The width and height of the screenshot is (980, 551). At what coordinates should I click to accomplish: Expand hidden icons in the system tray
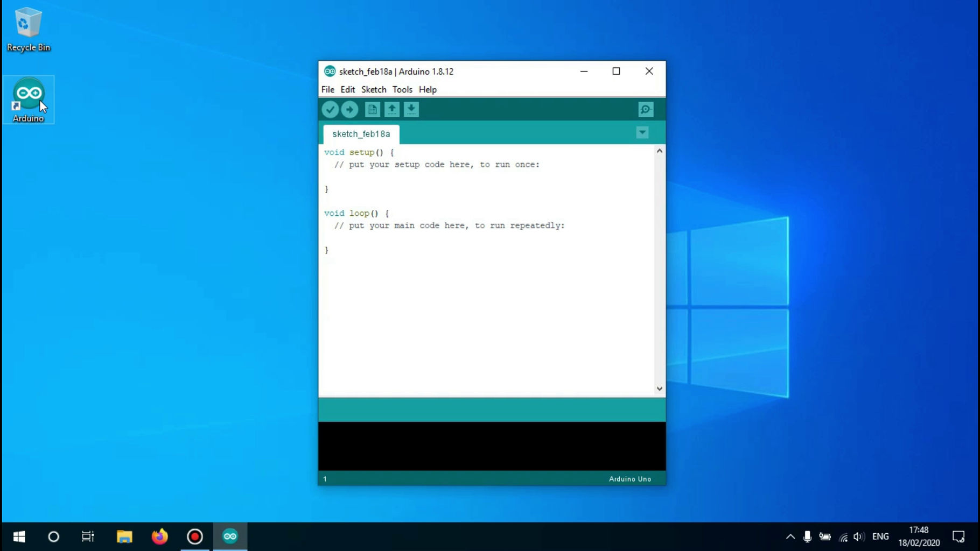(x=790, y=536)
